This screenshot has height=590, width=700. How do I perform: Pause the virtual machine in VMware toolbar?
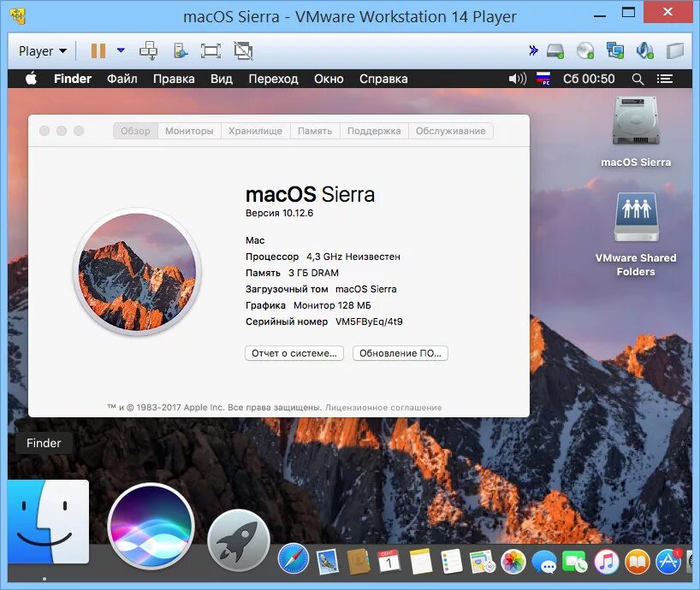98,50
